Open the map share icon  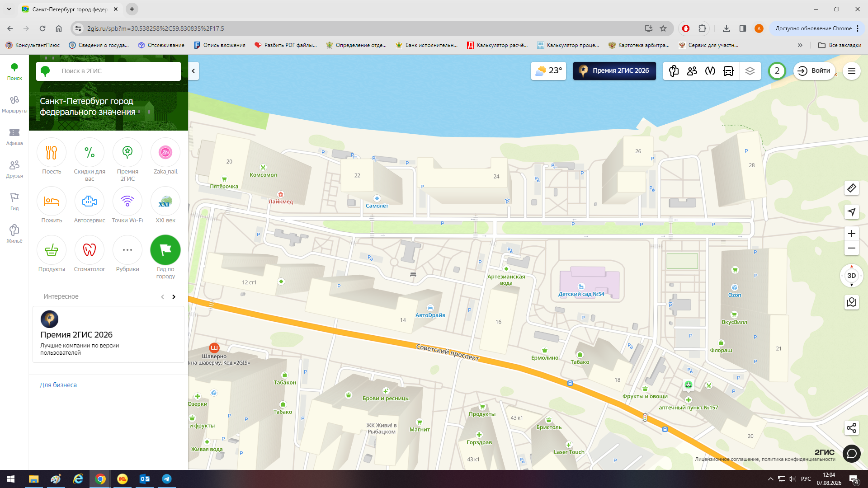(x=852, y=428)
